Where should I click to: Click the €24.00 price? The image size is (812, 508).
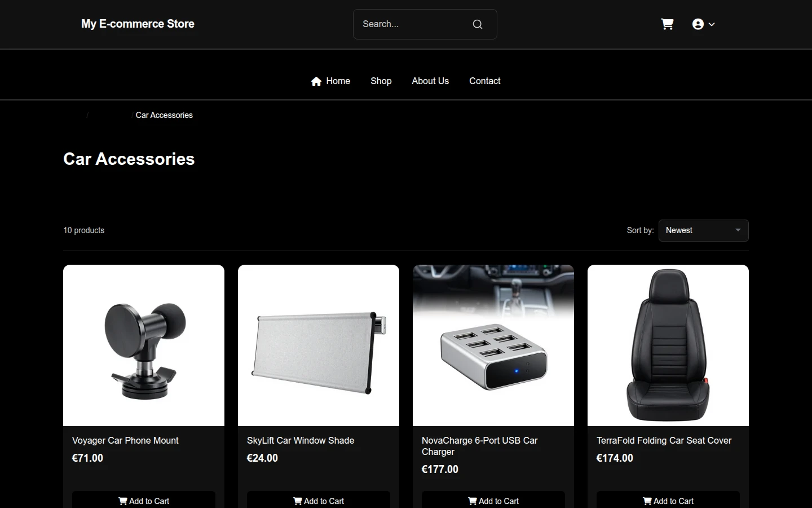click(262, 458)
